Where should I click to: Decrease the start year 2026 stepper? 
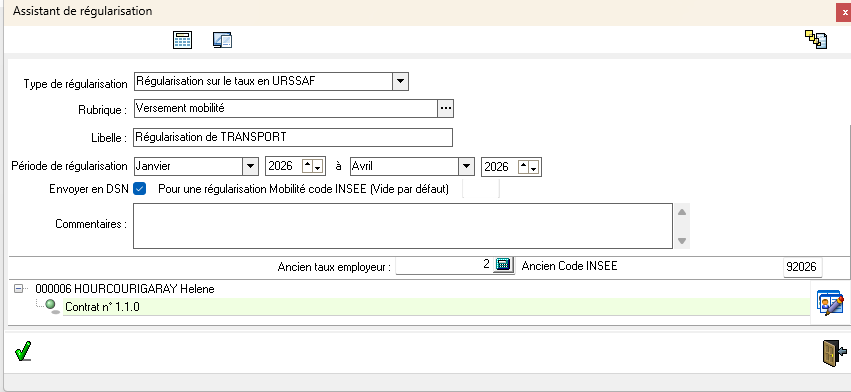click(319, 168)
